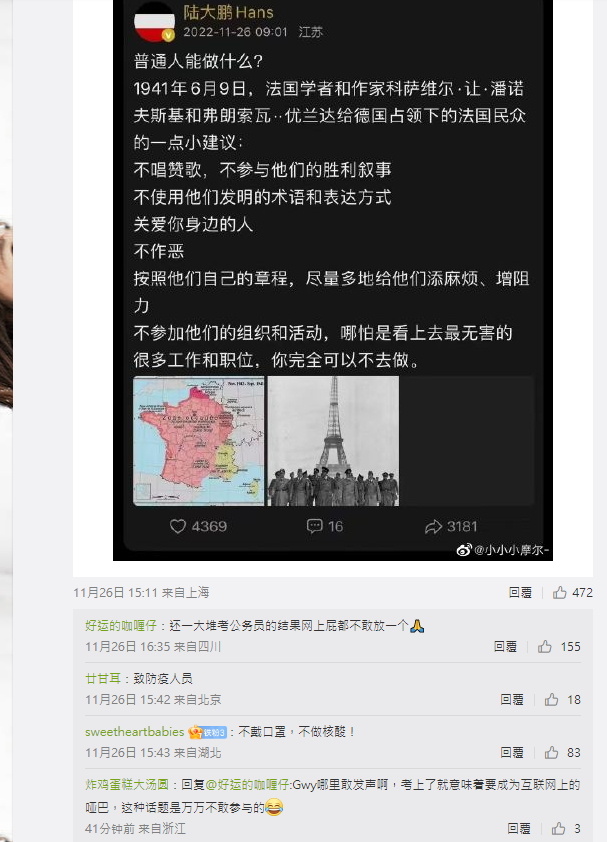Screen dimensions: 607x842
Task: Click the comment bubble icon showing 16
Action: [314, 526]
